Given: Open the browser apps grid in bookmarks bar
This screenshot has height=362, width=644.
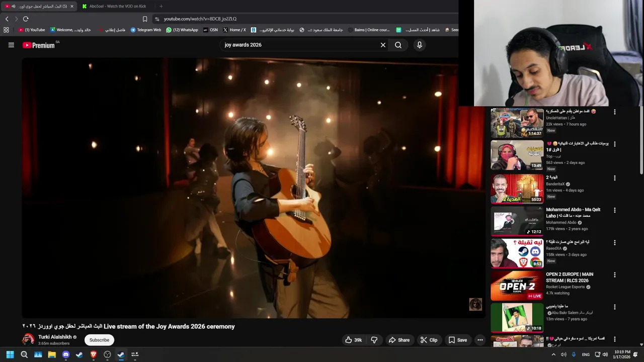Looking at the screenshot, I should coord(6,30).
